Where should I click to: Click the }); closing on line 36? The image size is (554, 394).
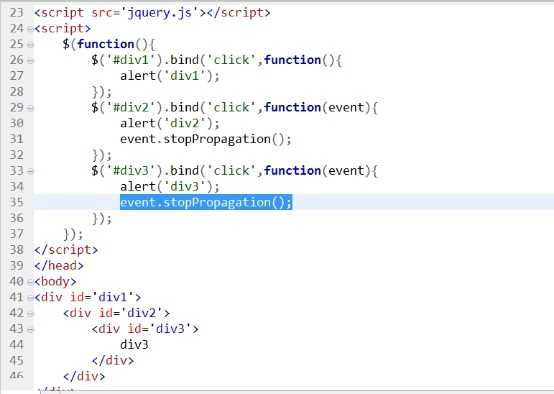coord(102,218)
